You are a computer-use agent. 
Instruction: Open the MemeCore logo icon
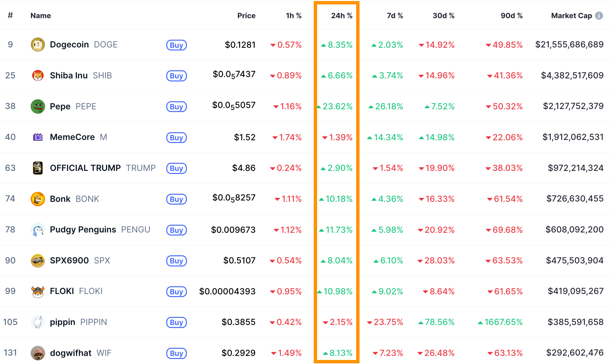click(x=38, y=137)
